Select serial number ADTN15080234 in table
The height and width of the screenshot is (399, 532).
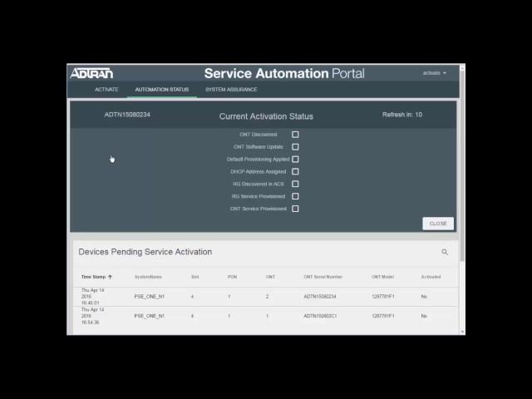pos(319,297)
